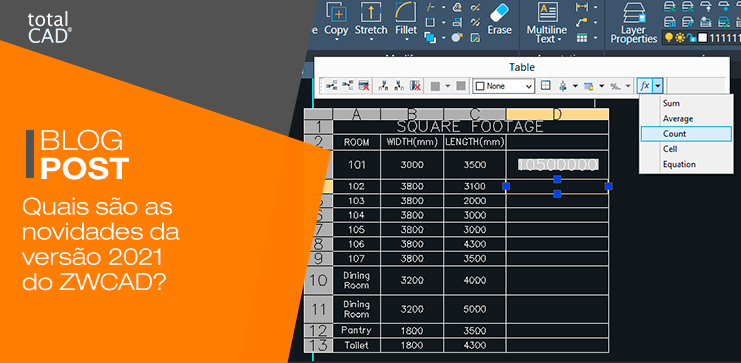Expand the data format dropdown arrow
The height and width of the screenshot is (363, 741).
coord(628,86)
